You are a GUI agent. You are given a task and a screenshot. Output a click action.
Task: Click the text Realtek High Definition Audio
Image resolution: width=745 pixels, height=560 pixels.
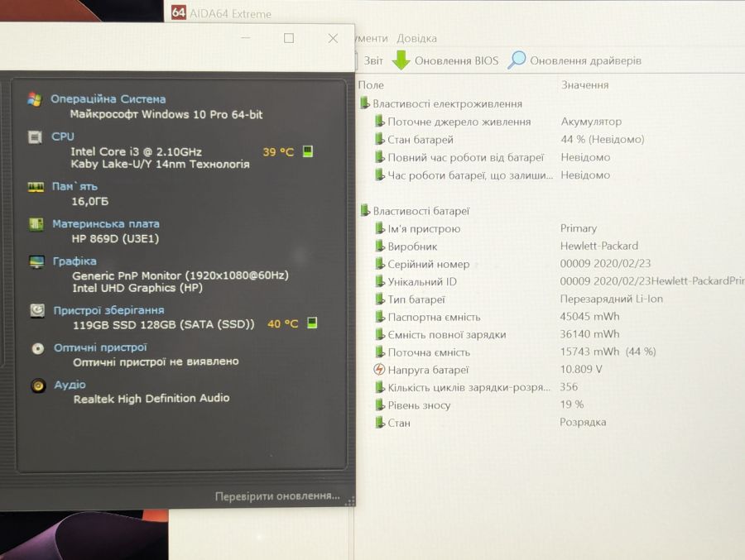tap(151, 399)
